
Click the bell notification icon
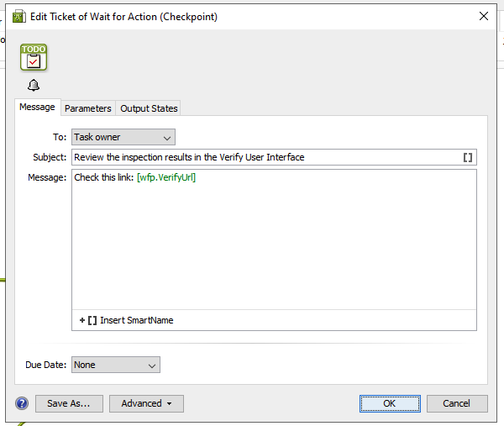click(x=34, y=86)
